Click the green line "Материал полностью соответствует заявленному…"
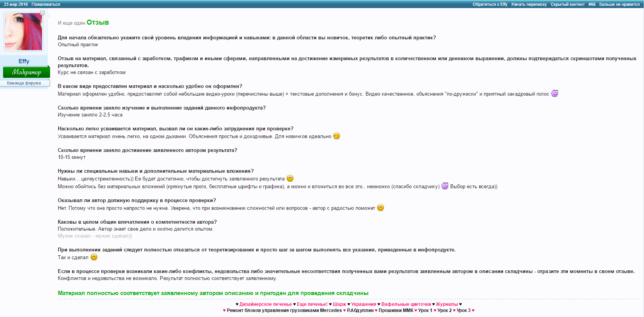The height and width of the screenshot is (317, 644). pyautogui.click(x=213, y=293)
